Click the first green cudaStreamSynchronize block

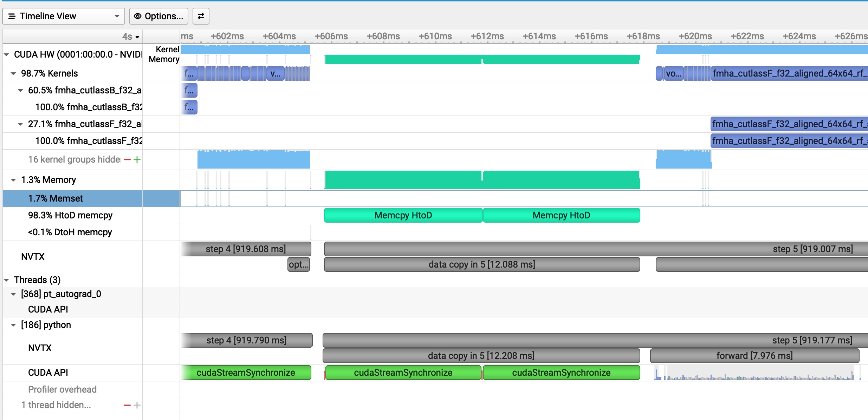coord(246,373)
